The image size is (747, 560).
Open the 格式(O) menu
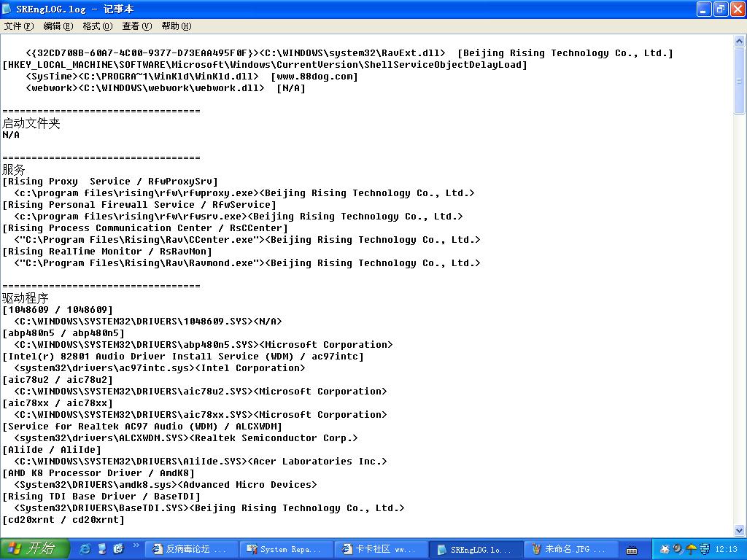click(x=98, y=26)
